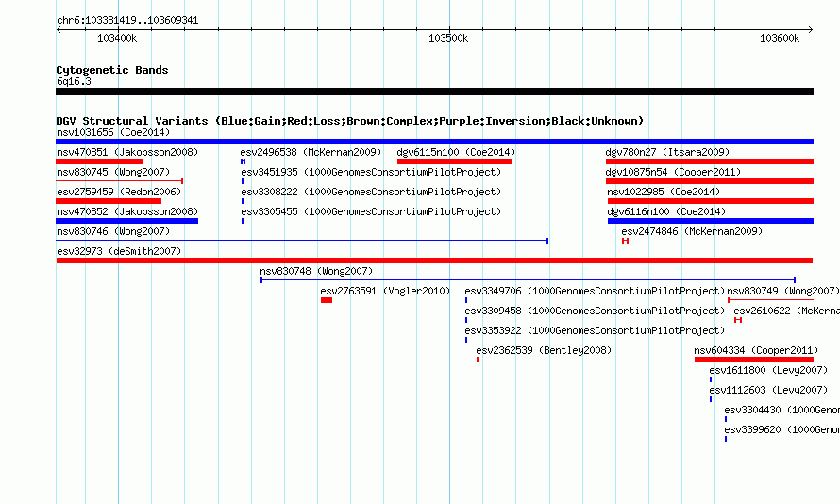Select the esv3308222 variant label

tap(371, 192)
